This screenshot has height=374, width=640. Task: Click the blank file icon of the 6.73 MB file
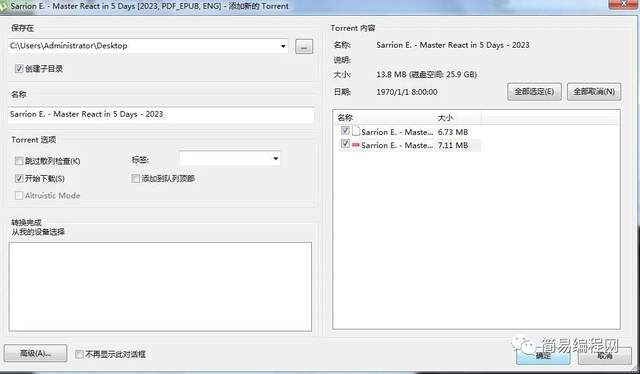356,131
